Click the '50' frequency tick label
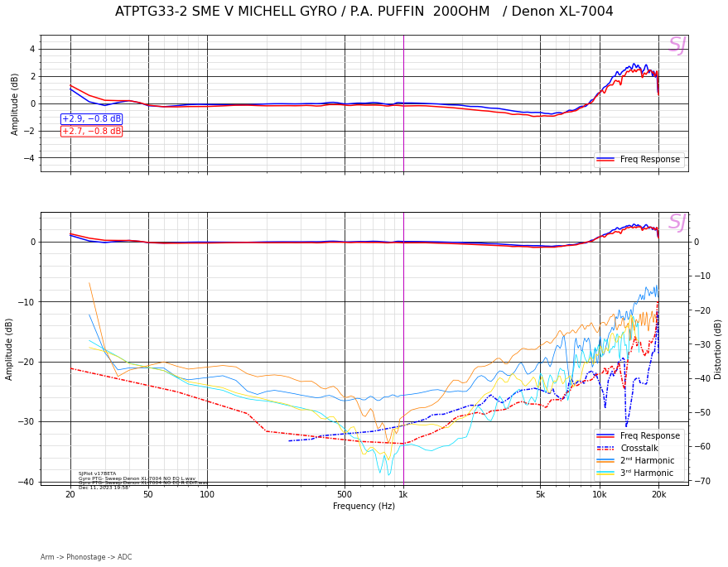Viewport: 728px width, 567px height. pyautogui.click(x=148, y=495)
